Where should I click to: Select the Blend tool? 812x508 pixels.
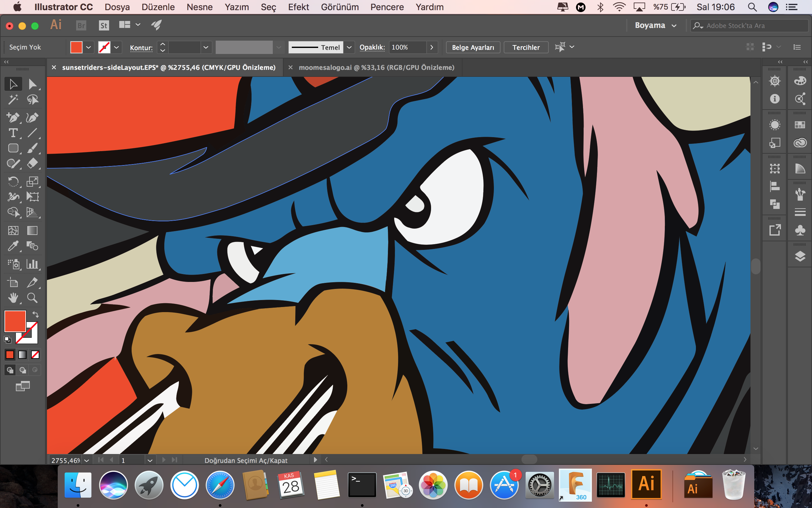point(32,246)
